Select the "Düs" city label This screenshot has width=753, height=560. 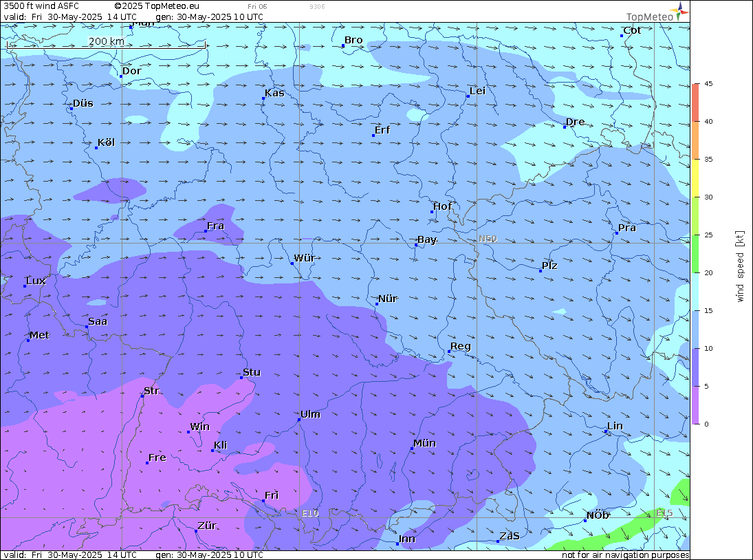83,103
